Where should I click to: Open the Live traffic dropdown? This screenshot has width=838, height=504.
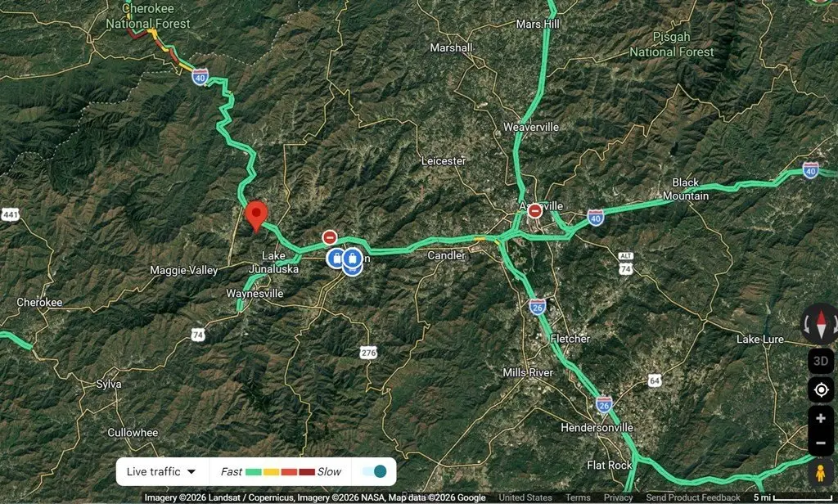[x=162, y=471]
